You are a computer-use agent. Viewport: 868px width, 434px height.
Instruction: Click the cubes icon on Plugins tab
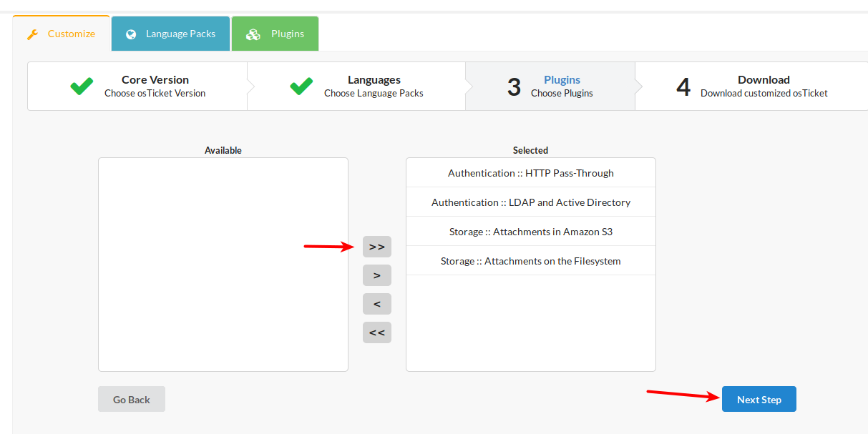253,34
